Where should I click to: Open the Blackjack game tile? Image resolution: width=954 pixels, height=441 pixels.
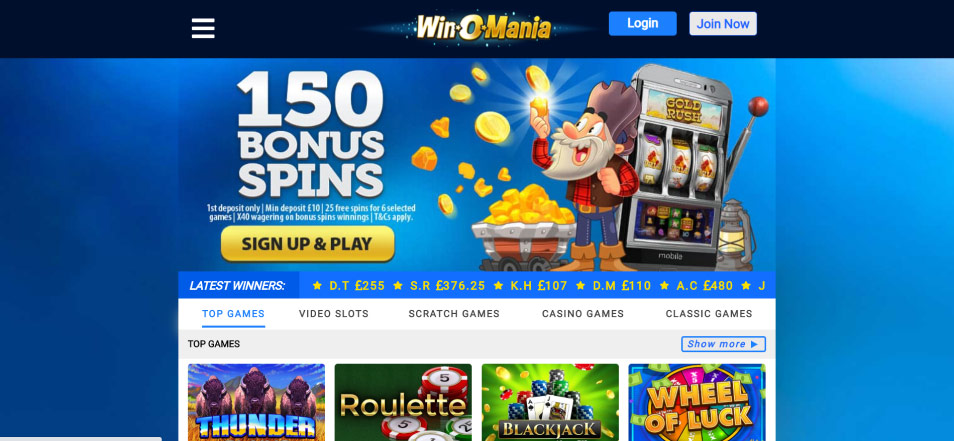click(550, 402)
